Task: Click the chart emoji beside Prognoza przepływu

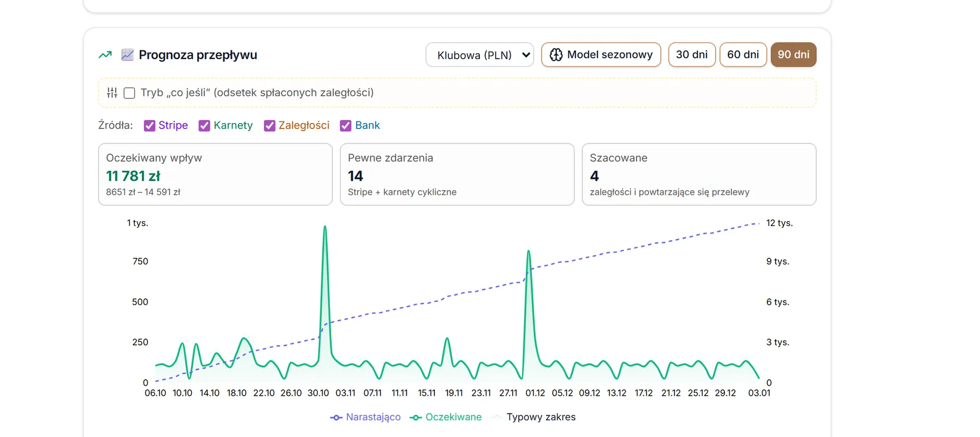Action: [x=127, y=55]
